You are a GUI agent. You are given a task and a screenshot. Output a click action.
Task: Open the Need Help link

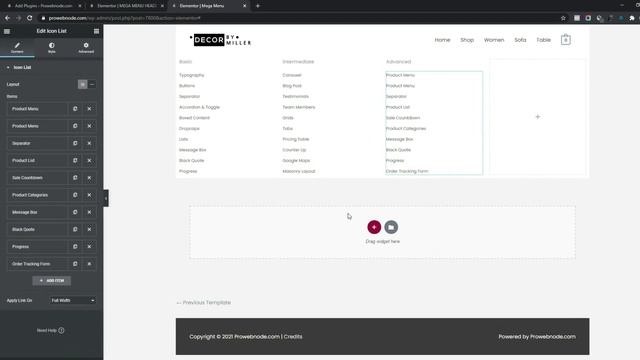pyautogui.click(x=51, y=331)
